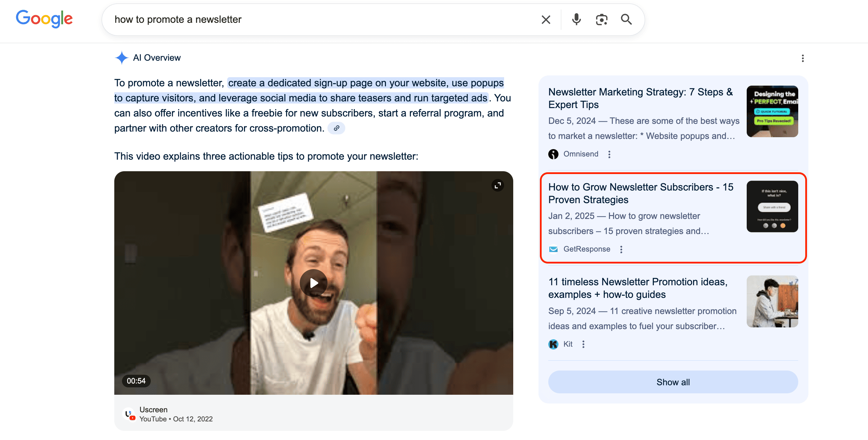Click the Google logo
The width and height of the screenshot is (868, 440).
pyautogui.click(x=44, y=19)
